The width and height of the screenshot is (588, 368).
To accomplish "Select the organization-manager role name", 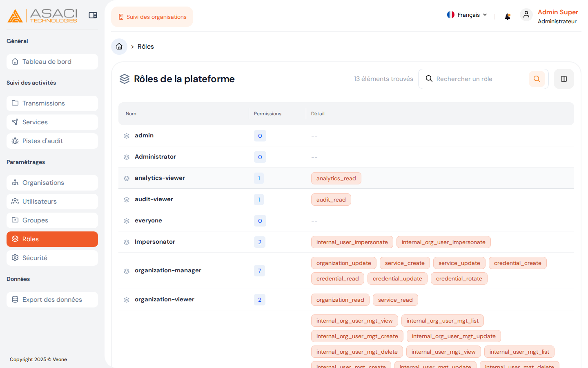I will (x=168, y=270).
